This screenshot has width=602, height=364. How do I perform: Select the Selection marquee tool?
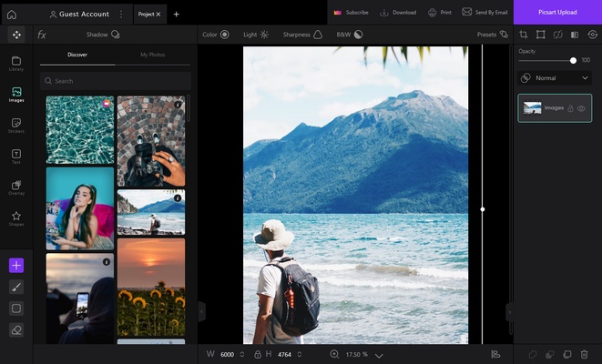(x=16, y=308)
